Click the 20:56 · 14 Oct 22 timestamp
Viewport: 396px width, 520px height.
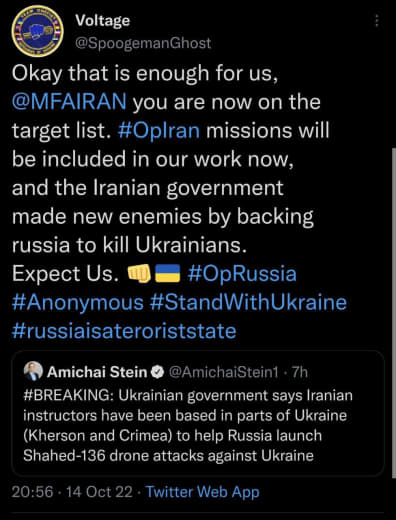(72, 492)
